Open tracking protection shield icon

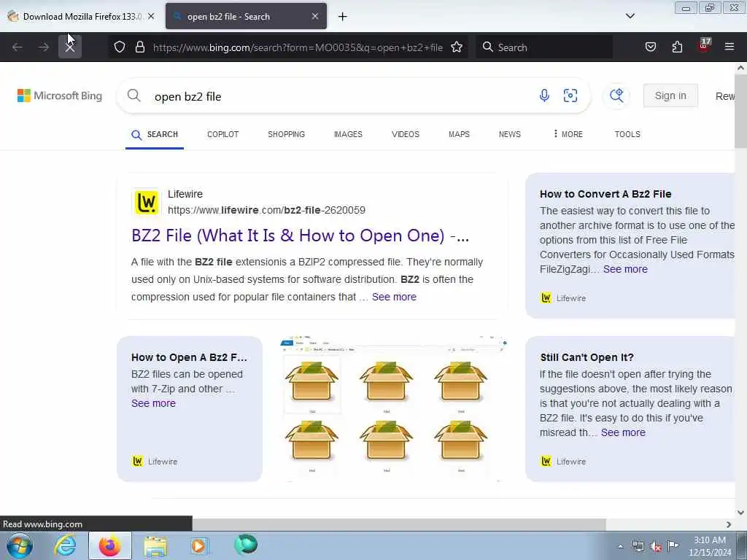(120, 47)
